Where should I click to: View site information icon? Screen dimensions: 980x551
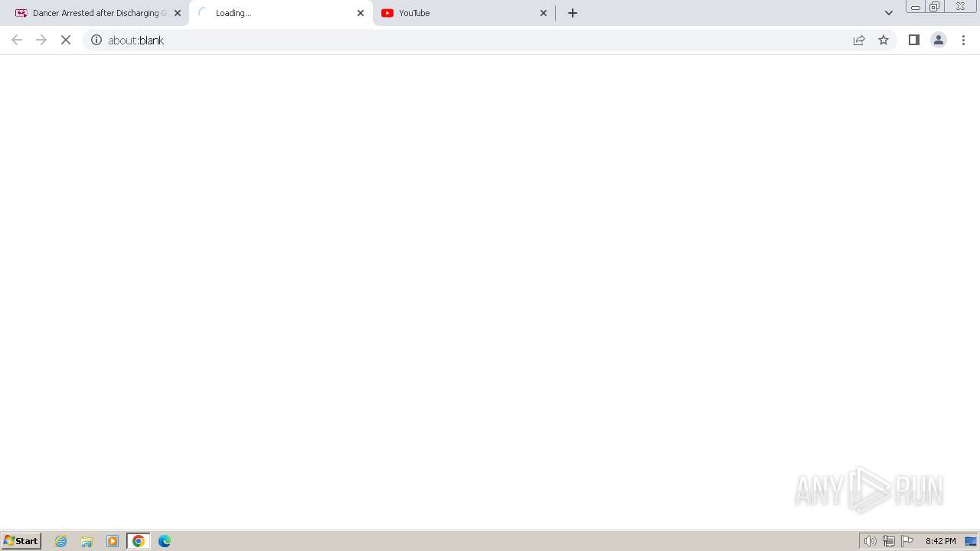click(96, 40)
